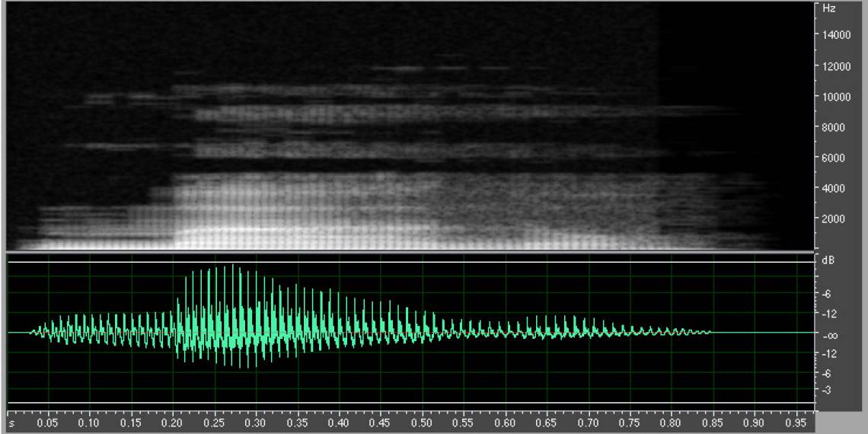Click the 0.80 time ruler mark
868x434 pixels.
coord(672,423)
